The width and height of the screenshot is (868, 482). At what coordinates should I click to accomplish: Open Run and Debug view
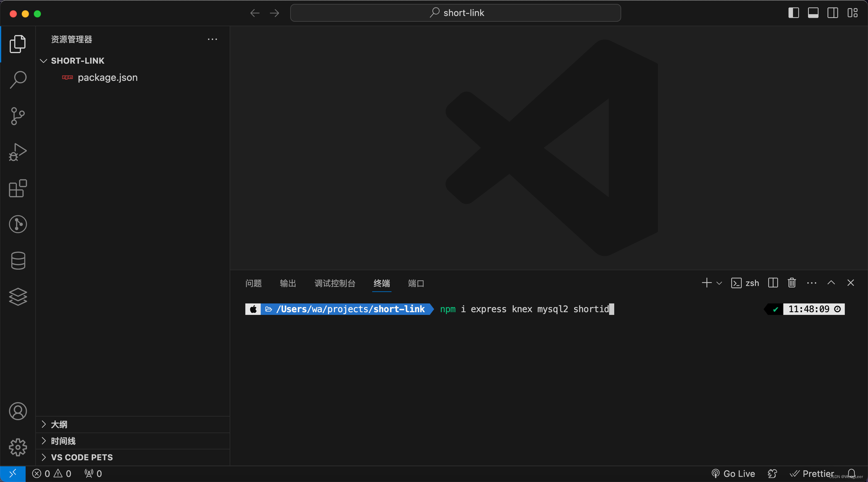pos(18,152)
